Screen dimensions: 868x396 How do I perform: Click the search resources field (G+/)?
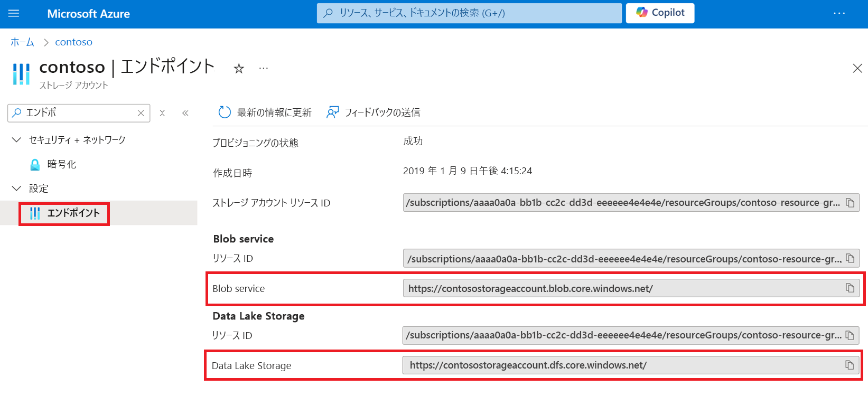469,13
